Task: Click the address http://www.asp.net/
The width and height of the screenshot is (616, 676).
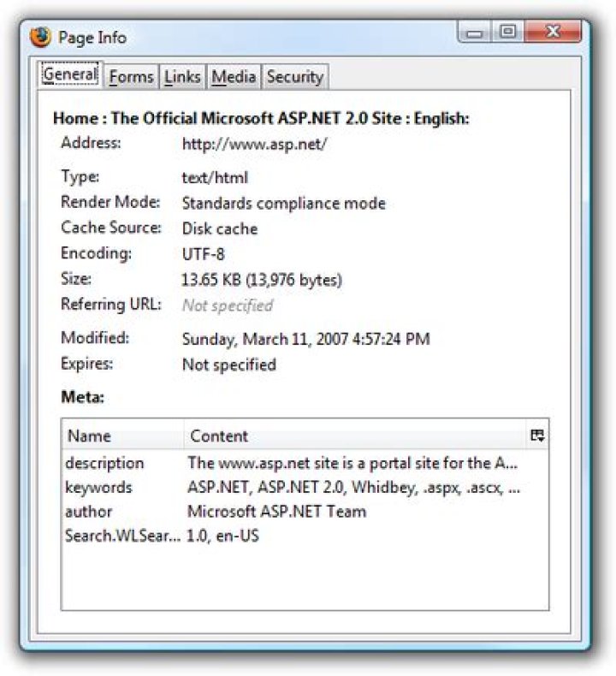Action: [x=254, y=144]
